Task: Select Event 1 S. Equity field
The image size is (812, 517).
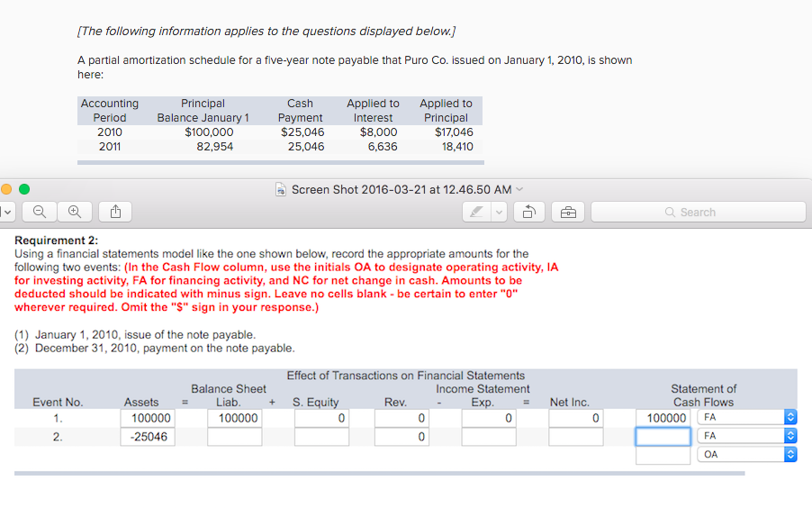Action: [321, 418]
